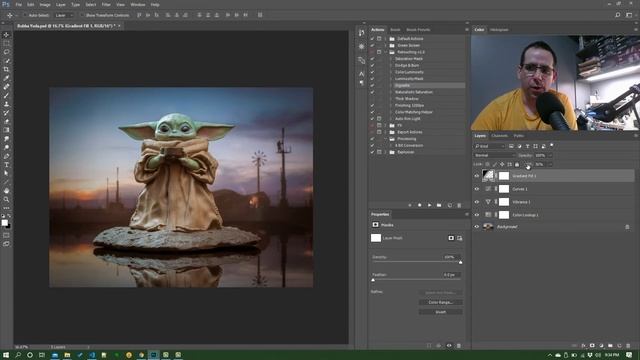This screenshot has width=640, height=360.
Task: Select the Path Selection tool
Action: 6,173
